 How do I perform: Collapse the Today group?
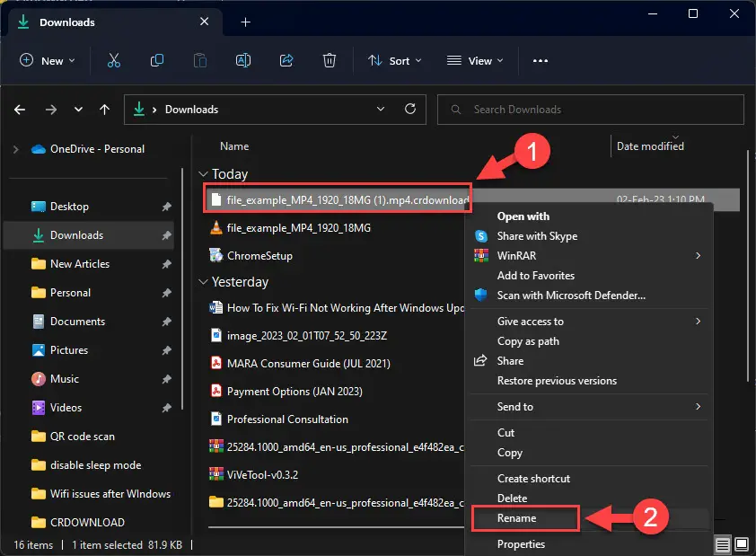pyautogui.click(x=203, y=173)
